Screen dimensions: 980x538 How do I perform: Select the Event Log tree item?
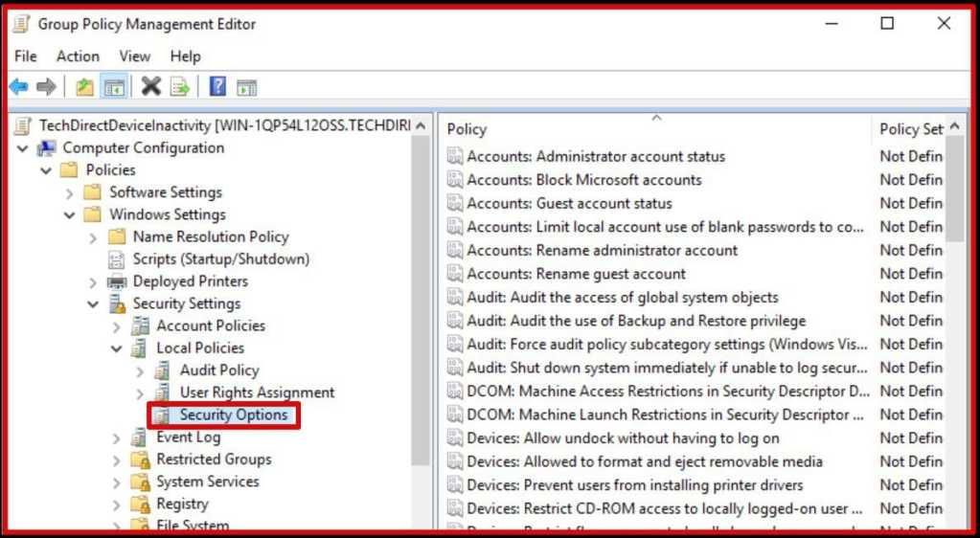point(188,437)
